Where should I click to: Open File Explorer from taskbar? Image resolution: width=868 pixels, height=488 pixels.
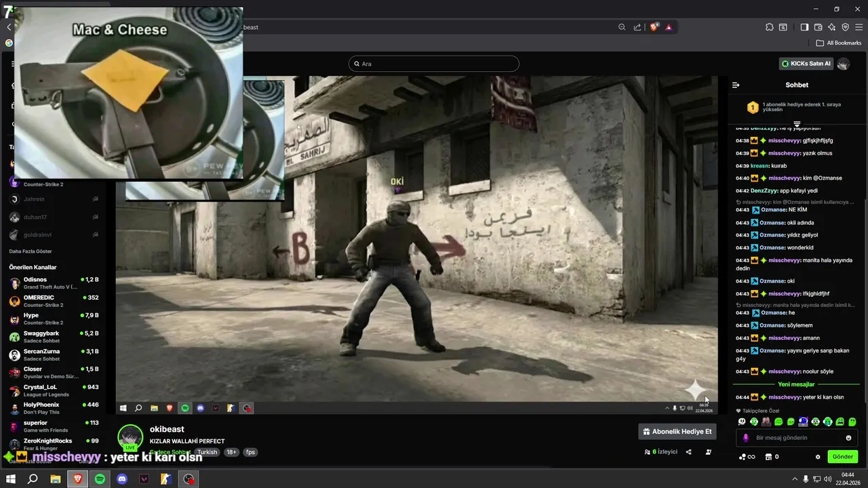tap(56, 479)
